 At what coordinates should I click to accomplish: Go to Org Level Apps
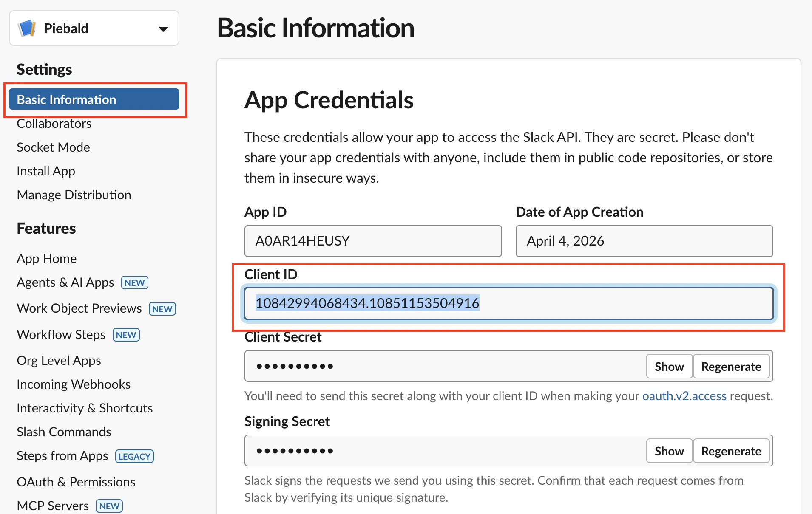[x=59, y=361]
